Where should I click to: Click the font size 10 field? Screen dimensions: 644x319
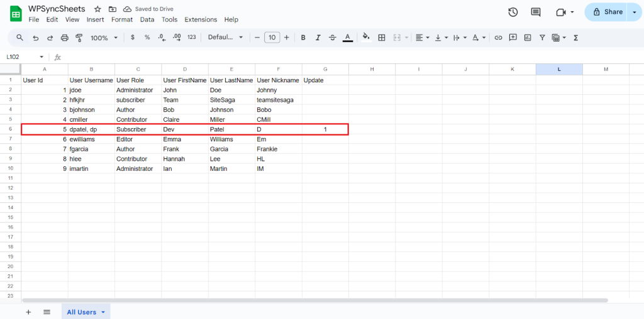pos(272,38)
